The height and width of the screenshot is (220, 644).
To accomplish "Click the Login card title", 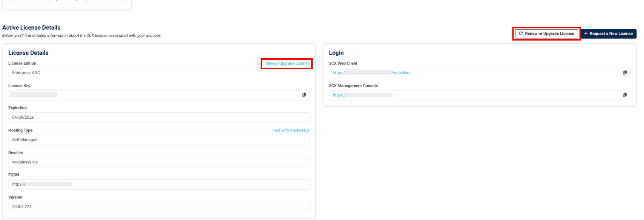I will point(336,53).
